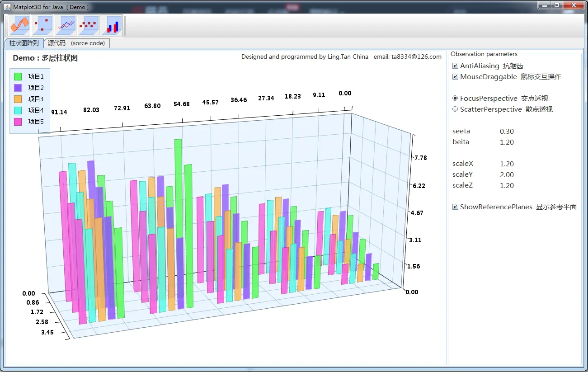Click the scaleX value
Image resolution: width=588 pixels, height=372 pixels.
tap(507, 164)
